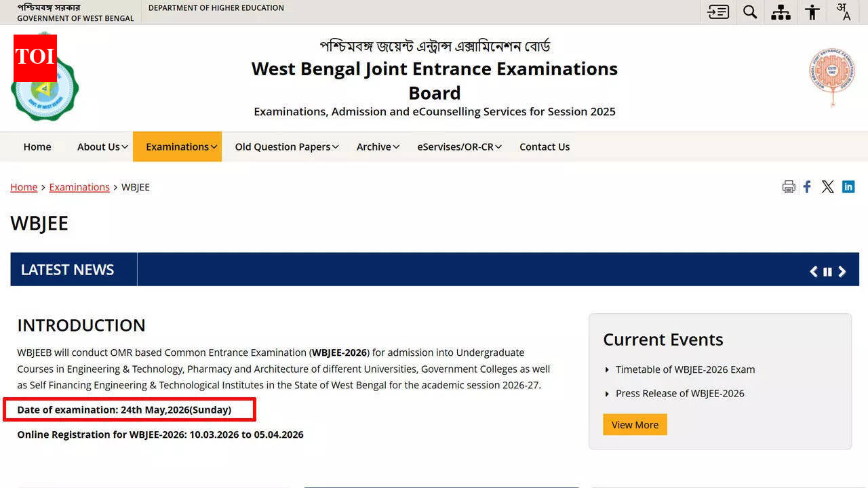Share the page on X
Screen dimensions: 868x488
pyautogui.click(x=827, y=186)
